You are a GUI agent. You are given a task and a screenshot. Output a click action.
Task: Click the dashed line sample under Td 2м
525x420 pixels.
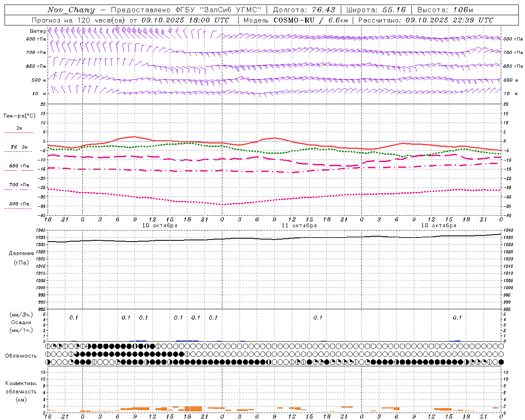[19, 152]
